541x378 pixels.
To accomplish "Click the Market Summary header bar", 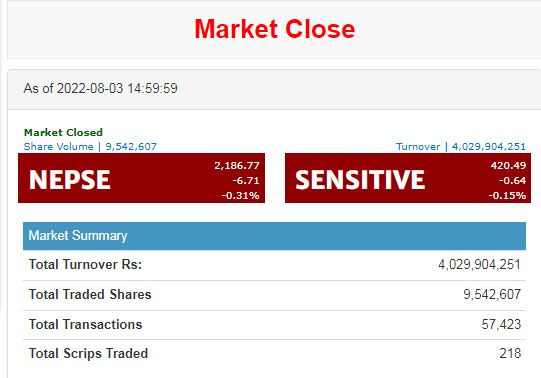I will [274, 236].
